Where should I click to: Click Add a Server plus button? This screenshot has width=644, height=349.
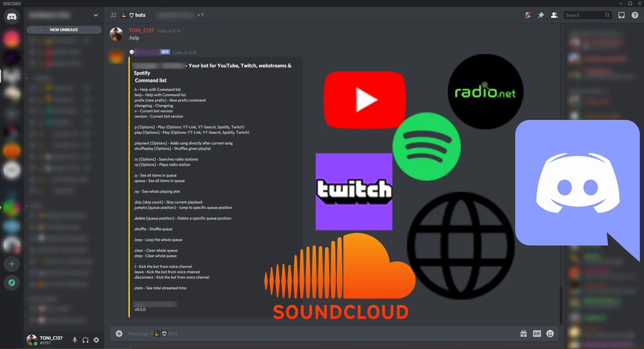pos(12,264)
